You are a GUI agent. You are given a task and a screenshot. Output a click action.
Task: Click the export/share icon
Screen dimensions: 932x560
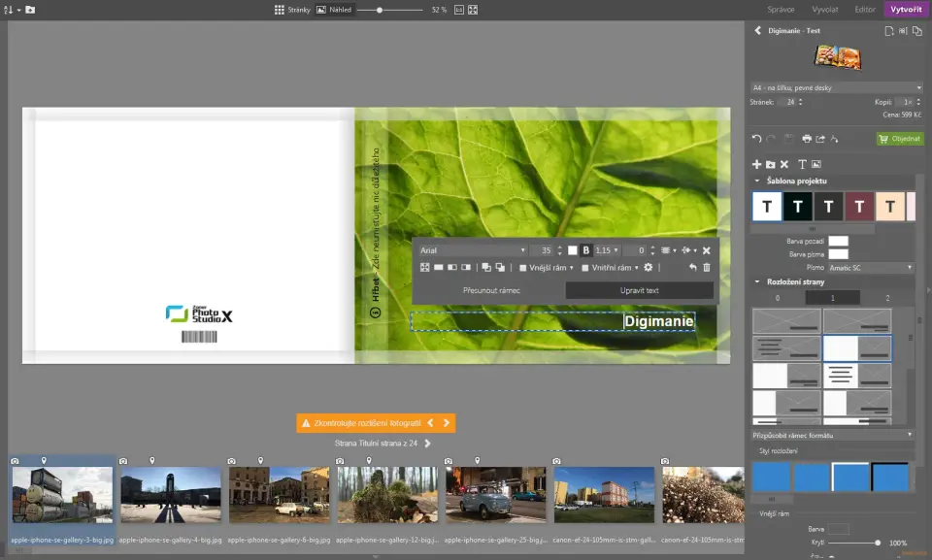point(820,139)
